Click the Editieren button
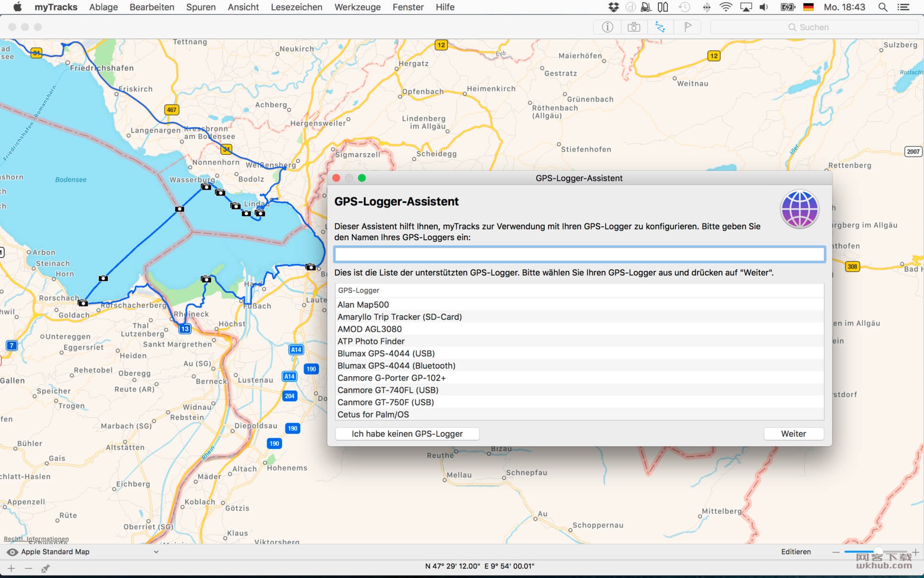 796,552
